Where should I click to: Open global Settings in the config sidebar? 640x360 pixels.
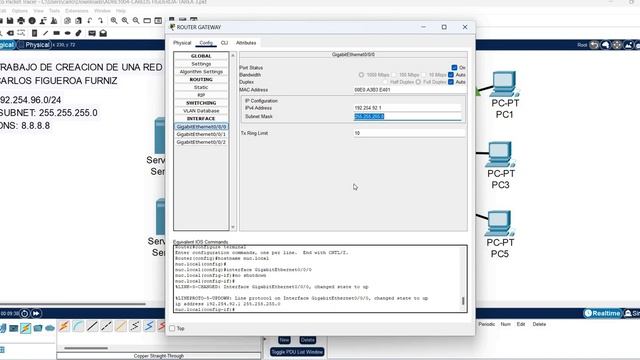201,64
